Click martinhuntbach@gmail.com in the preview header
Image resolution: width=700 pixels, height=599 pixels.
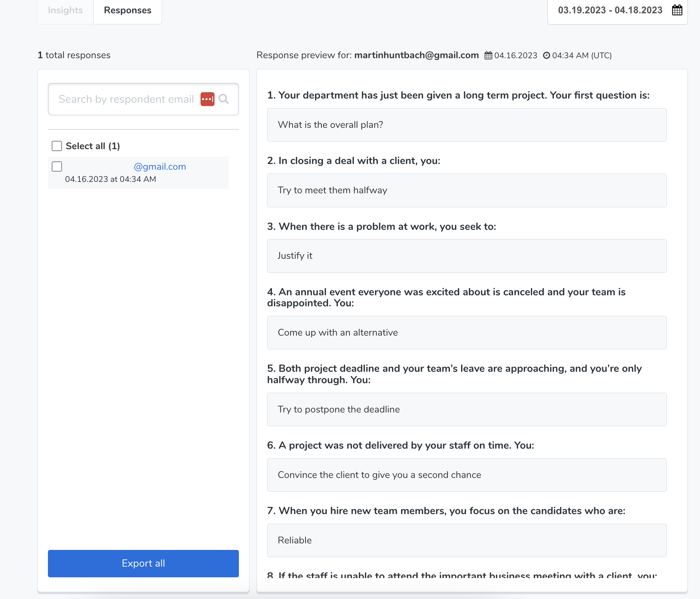(x=416, y=55)
